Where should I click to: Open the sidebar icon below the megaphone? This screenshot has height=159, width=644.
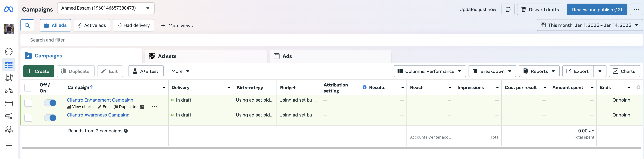tap(9, 129)
